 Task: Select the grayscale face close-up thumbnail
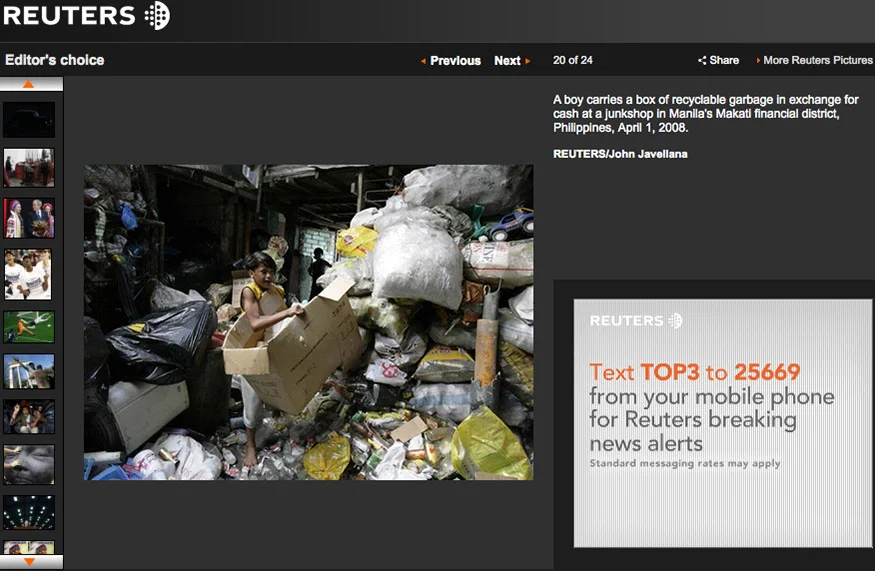click(x=29, y=464)
